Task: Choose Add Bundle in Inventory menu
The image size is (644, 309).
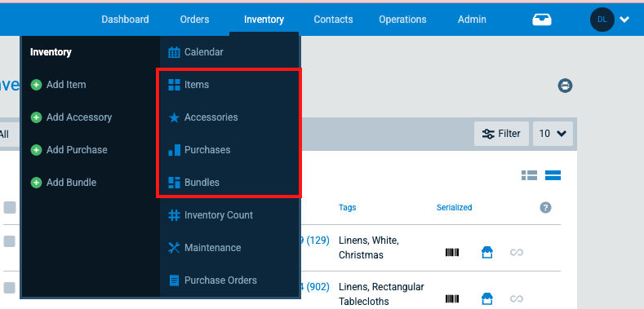Action: pyautogui.click(x=72, y=183)
